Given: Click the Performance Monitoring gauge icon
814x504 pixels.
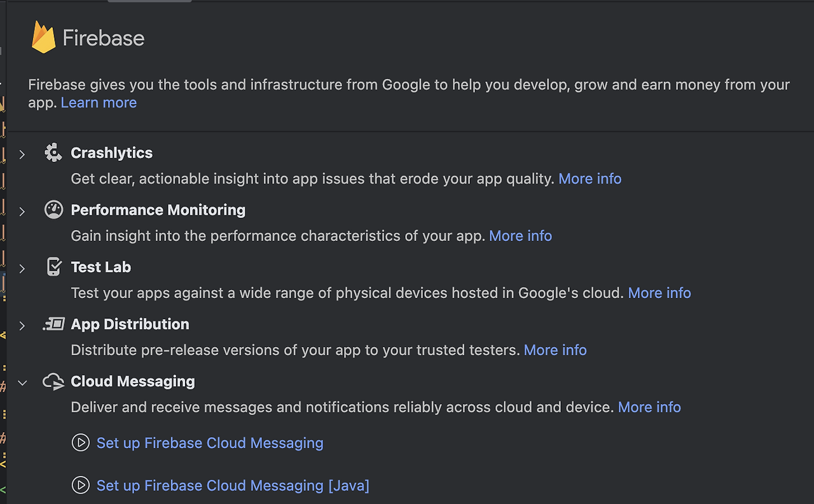Looking at the screenshot, I should (53, 210).
